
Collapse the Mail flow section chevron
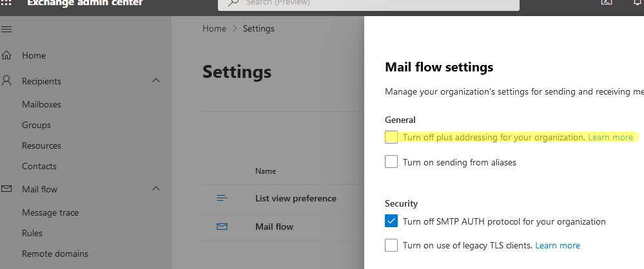click(x=156, y=189)
